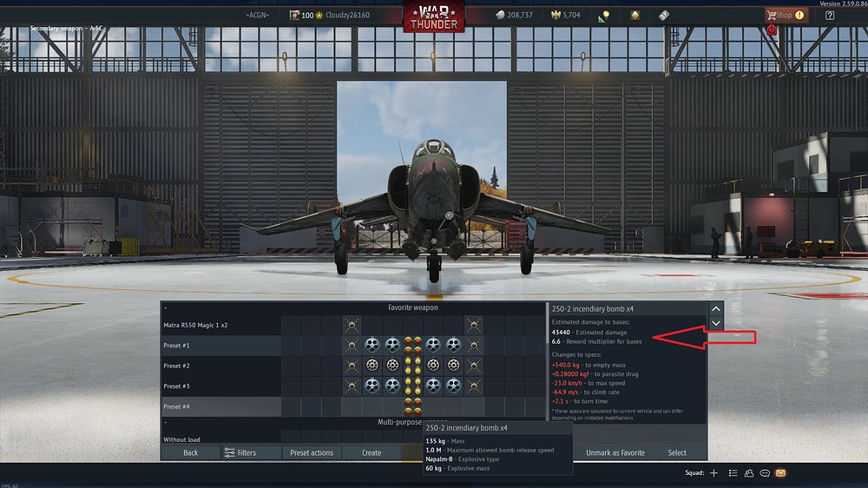Screen dimensions: 868x488
Task: Click the sliders icon on Filters
Action: coord(229,452)
